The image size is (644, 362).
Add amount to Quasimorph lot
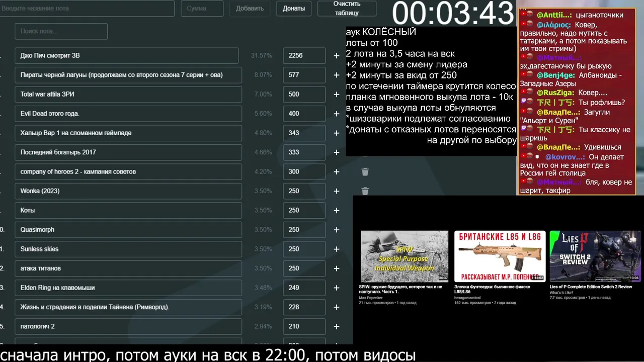(337, 230)
